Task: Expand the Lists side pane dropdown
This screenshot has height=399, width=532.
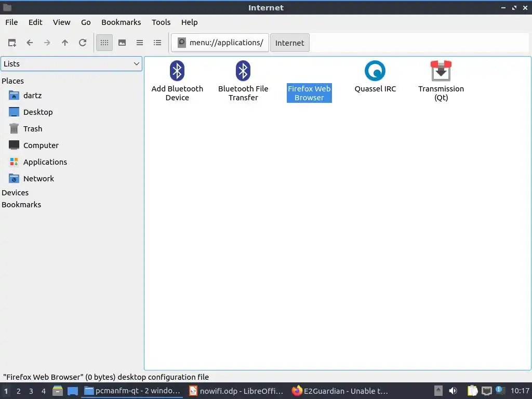Action: [x=71, y=64]
